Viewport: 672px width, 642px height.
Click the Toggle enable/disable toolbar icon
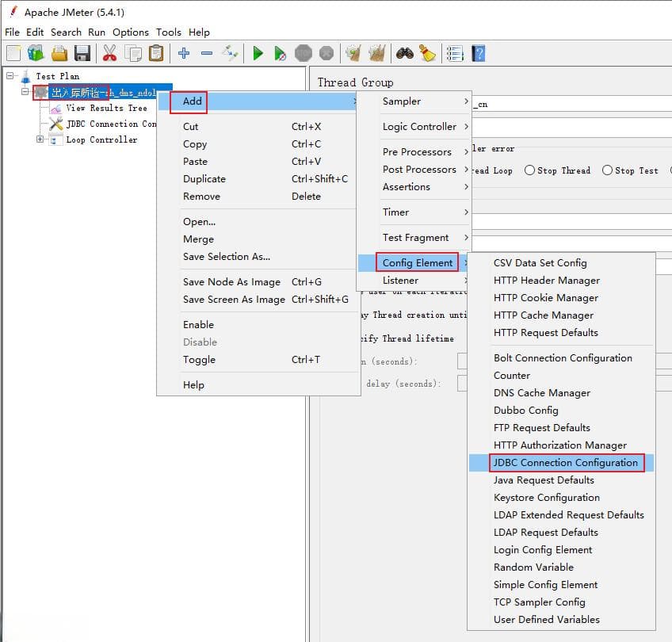pyautogui.click(x=230, y=53)
